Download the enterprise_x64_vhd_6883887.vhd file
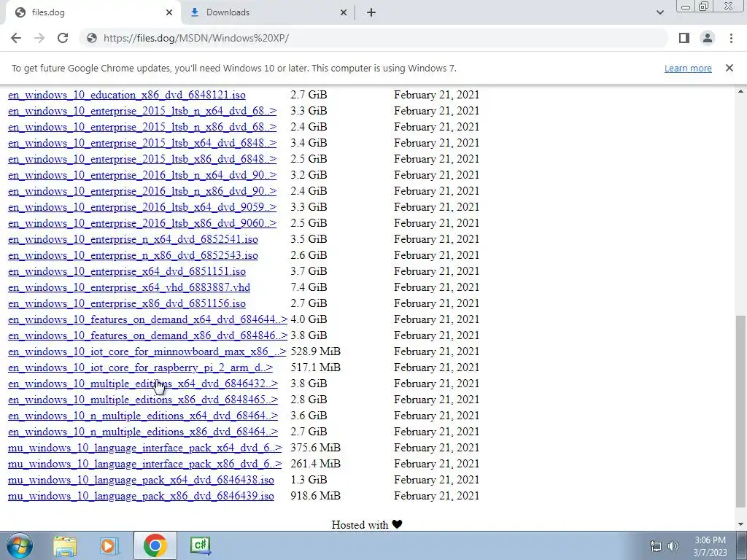The width and height of the screenshot is (747, 560). 129,287
